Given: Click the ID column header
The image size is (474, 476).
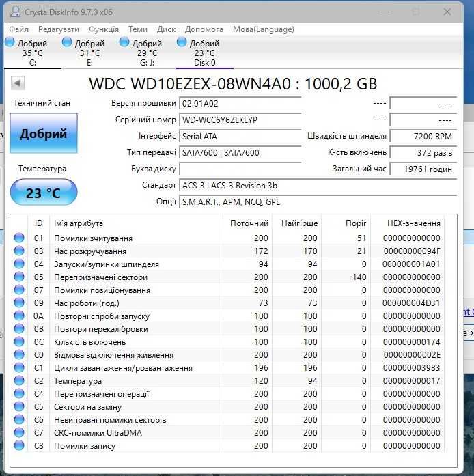Looking at the screenshot, I should point(38,223).
